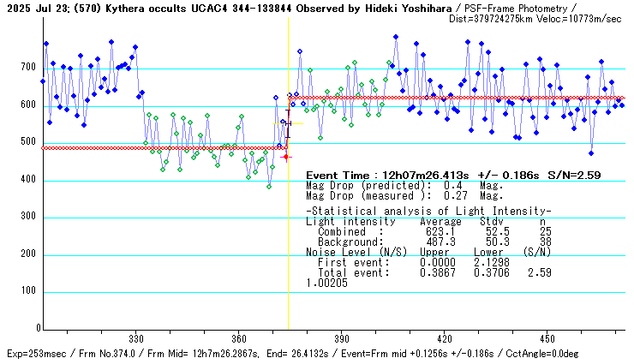Click the Statistical analysis of Light Intensity heading
The height and width of the screenshot is (364, 634).
[x=428, y=211]
